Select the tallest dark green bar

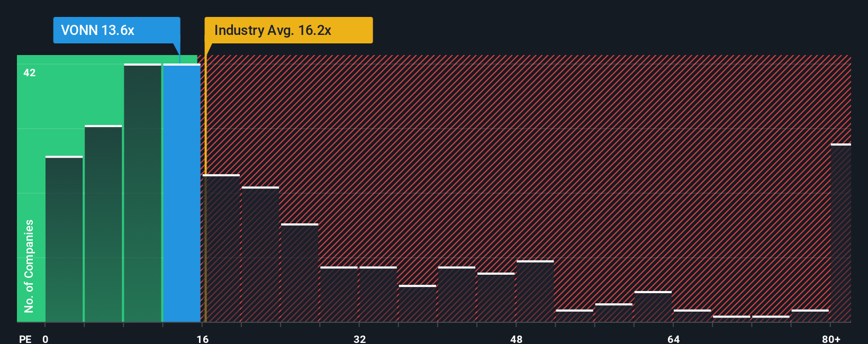tap(142, 193)
